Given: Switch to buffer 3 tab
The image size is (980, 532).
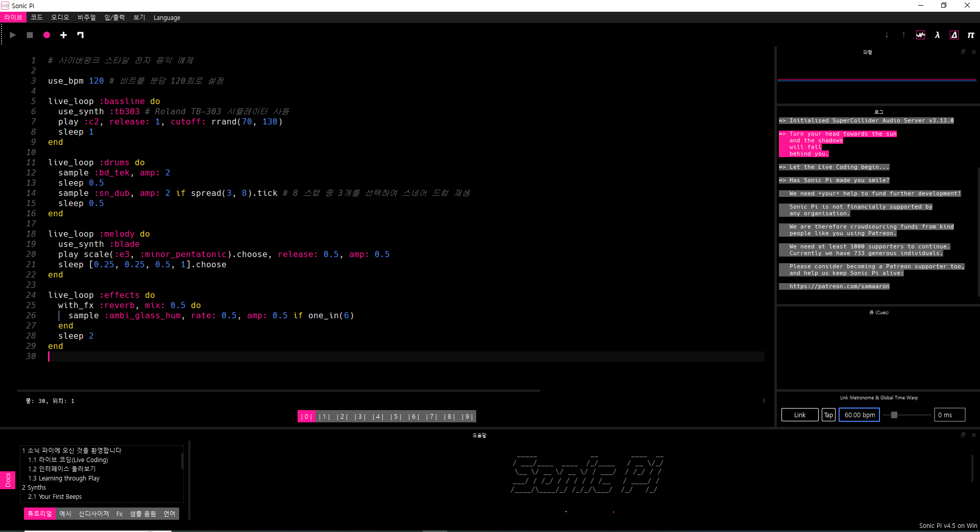Looking at the screenshot, I should click(x=360, y=417).
